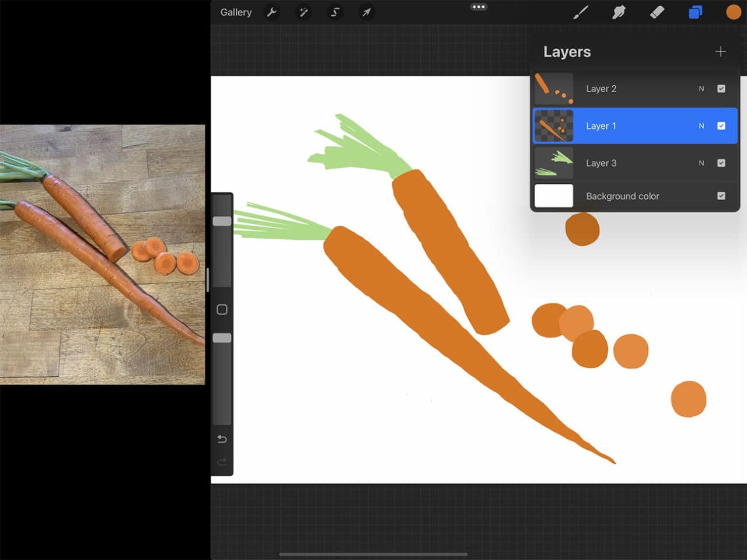The width and height of the screenshot is (747, 560).
Task: Open blend mode options for Layer 3
Action: [x=701, y=163]
